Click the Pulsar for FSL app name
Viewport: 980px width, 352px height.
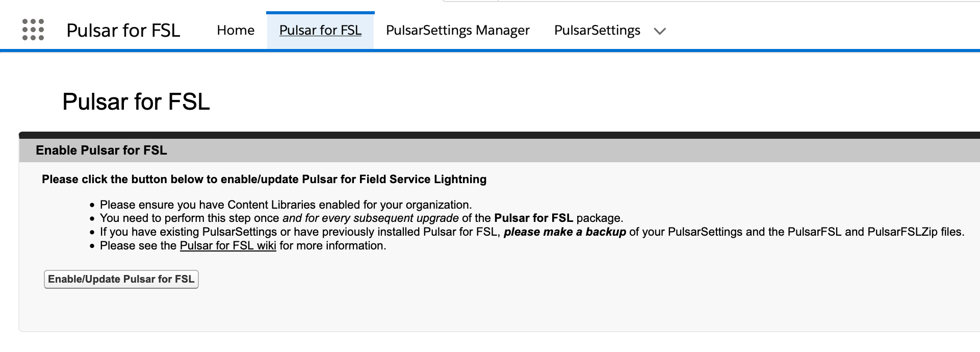[x=123, y=31]
